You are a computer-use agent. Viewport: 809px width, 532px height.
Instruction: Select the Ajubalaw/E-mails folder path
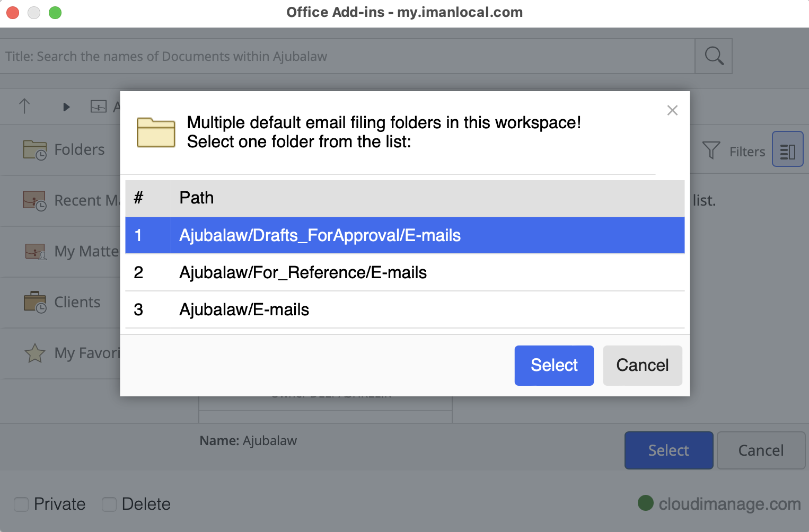244,309
